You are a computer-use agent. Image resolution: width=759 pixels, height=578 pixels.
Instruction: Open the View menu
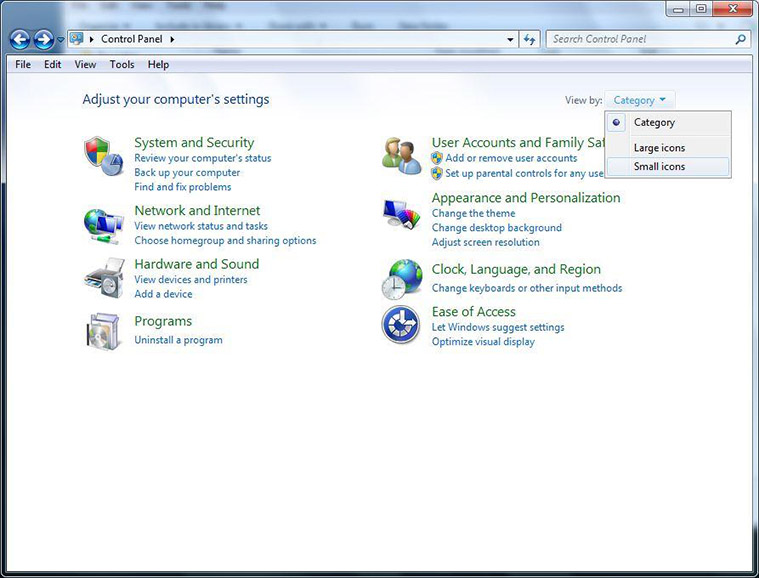point(85,64)
